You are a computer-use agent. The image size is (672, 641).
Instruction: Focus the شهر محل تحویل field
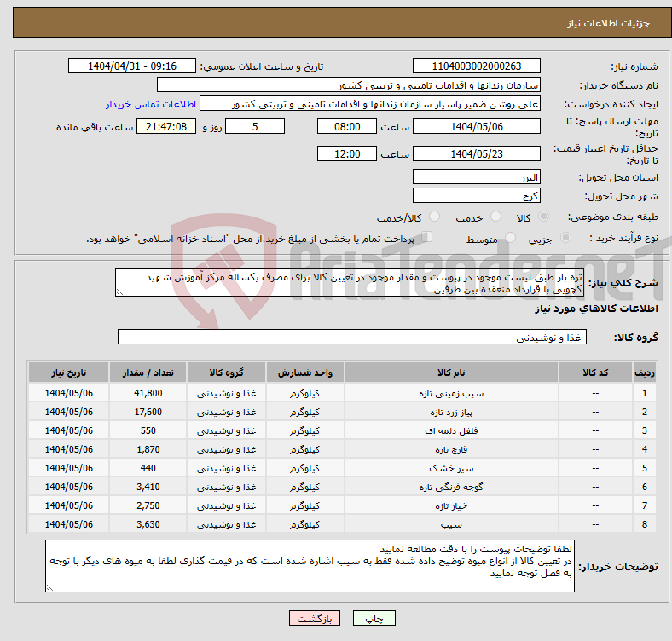point(476,195)
